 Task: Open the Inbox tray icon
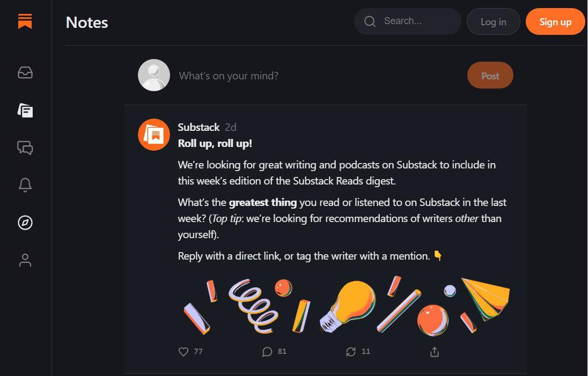pos(25,72)
